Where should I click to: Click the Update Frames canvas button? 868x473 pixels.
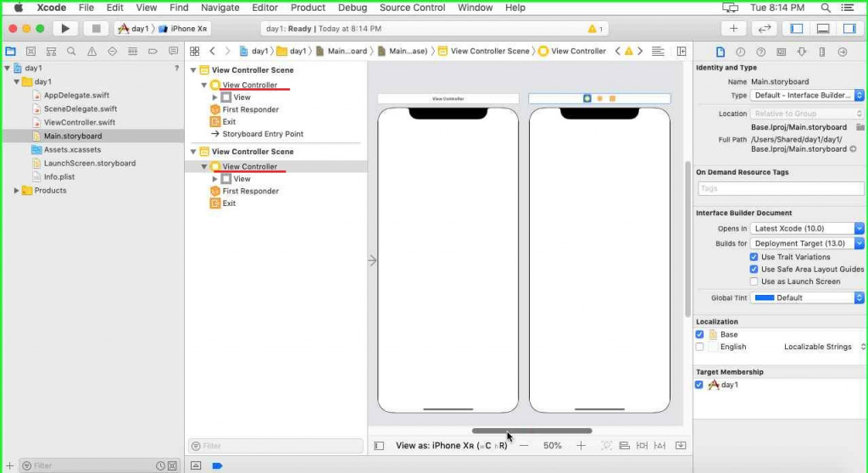[607, 445]
